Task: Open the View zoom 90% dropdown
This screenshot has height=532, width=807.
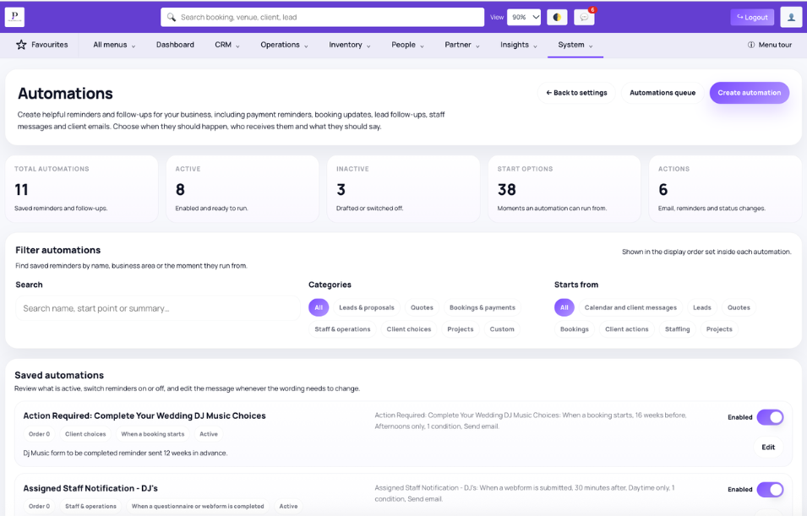Action: [524, 17]
